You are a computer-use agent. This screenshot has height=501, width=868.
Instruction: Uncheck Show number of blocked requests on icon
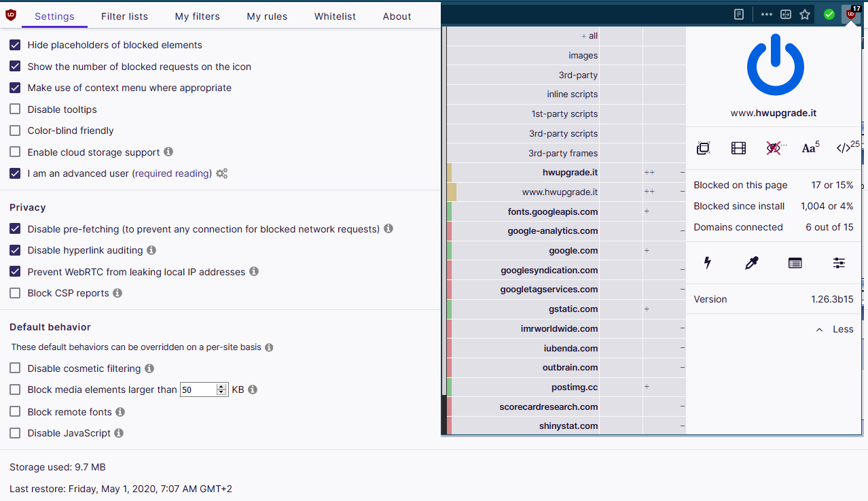click(x=15, y=67)
